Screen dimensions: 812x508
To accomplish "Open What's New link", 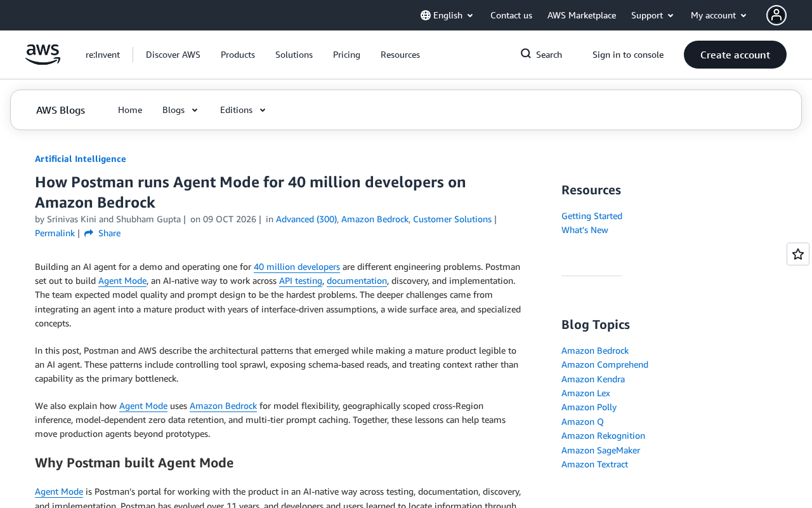I will tap(585, 230).
